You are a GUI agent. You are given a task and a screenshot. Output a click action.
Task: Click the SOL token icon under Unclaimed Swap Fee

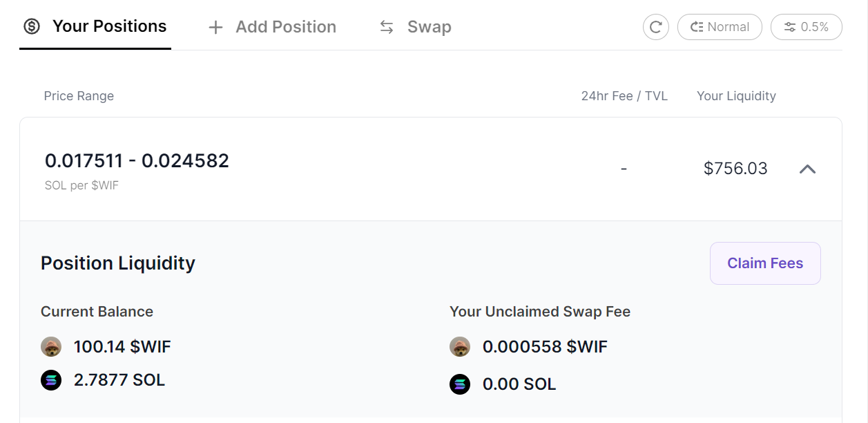tap(460, 384)
